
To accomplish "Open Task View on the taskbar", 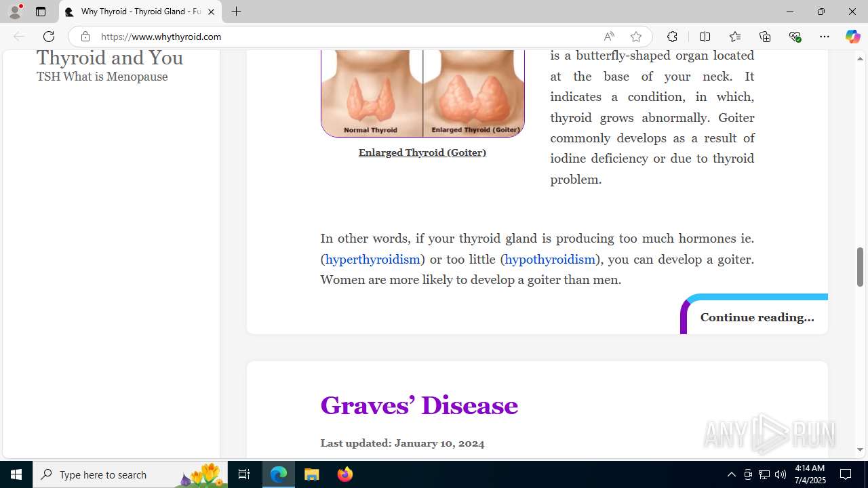I will [x=244, y=474].
